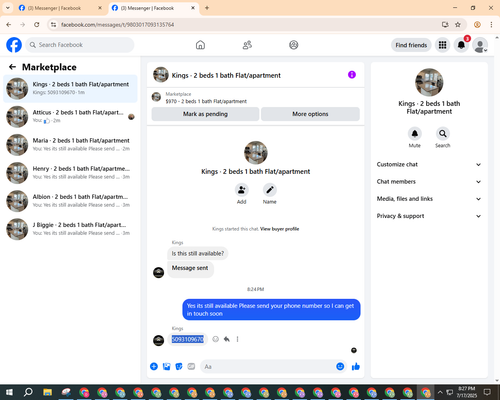Click the Name pencil edit icon

point(270,190)
